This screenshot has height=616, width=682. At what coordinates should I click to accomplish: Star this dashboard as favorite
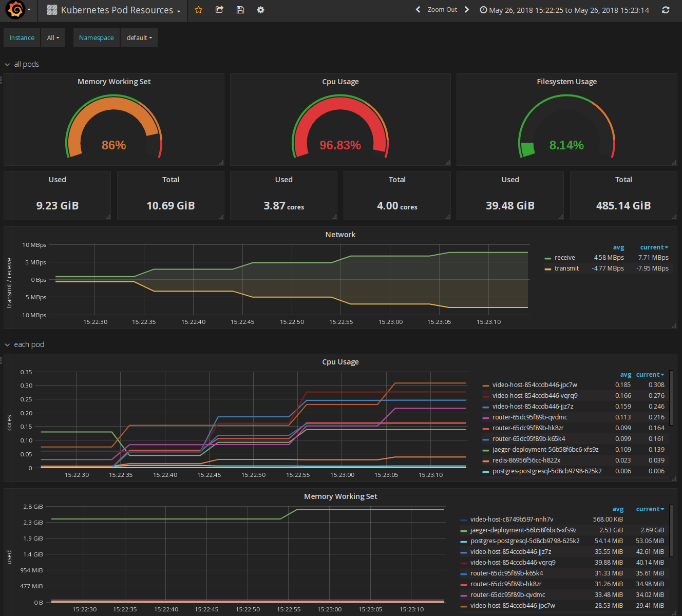(x=199, y=10)
